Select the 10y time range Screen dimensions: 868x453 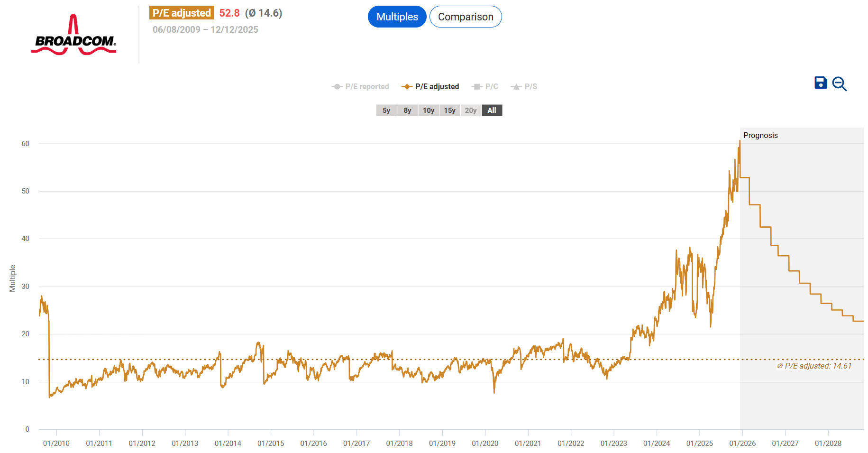click(429, 110)
